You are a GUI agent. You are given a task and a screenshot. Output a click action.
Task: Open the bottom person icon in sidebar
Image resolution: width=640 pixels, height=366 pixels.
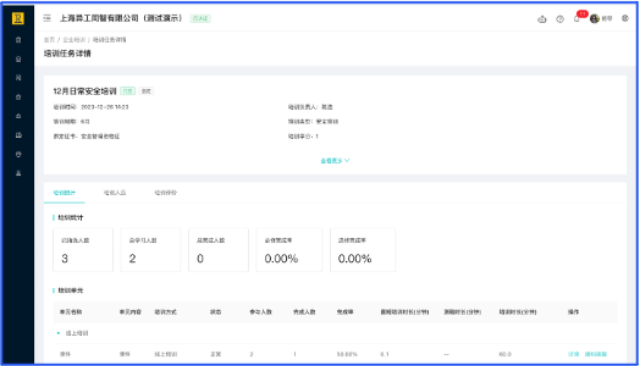tap(18, 173)
